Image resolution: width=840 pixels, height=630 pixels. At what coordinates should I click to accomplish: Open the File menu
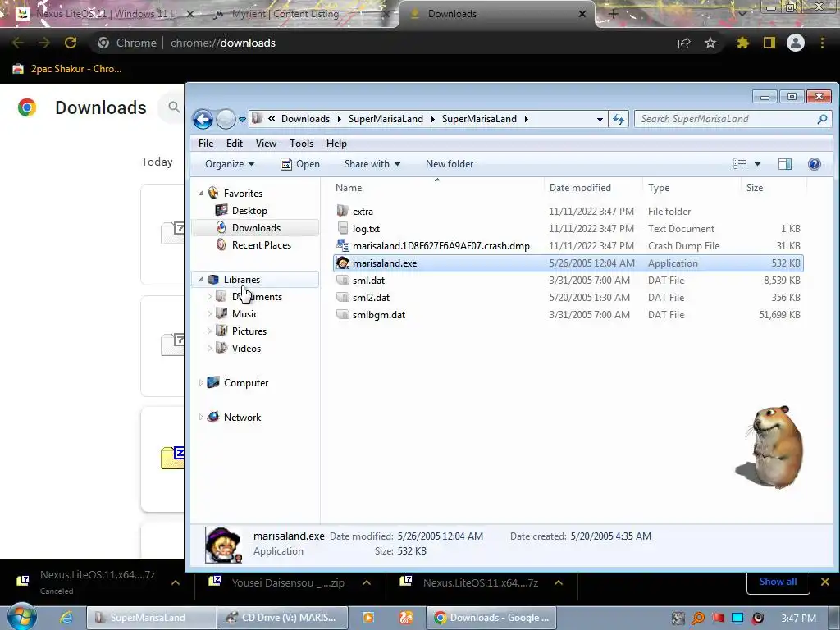click(206, 144)
